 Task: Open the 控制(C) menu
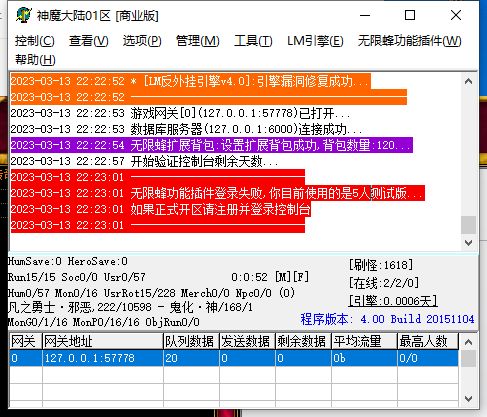pyautogui.click(x=35, y=41)
